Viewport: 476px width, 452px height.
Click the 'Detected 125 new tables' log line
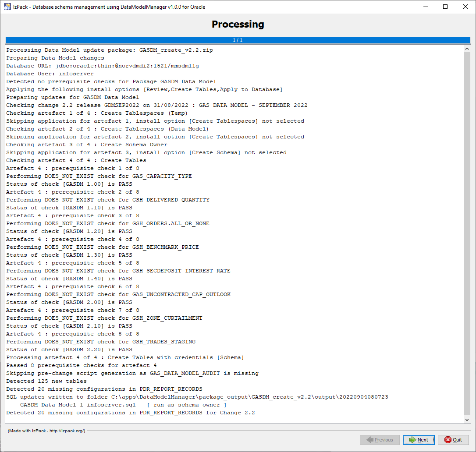(46, 381)
